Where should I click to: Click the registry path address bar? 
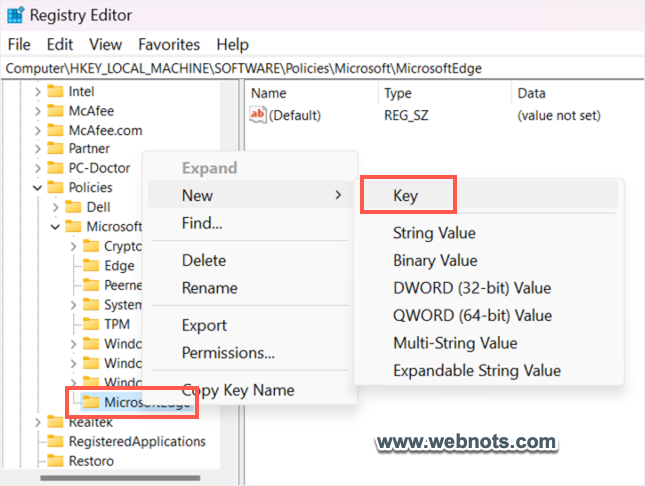coord(322,68)
